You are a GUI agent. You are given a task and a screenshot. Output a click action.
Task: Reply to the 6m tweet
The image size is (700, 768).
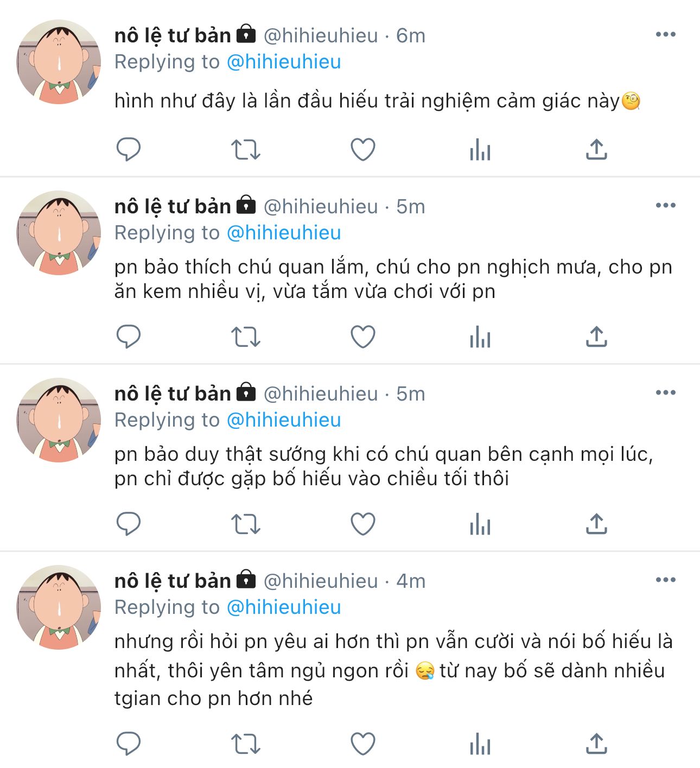point(129,149)
